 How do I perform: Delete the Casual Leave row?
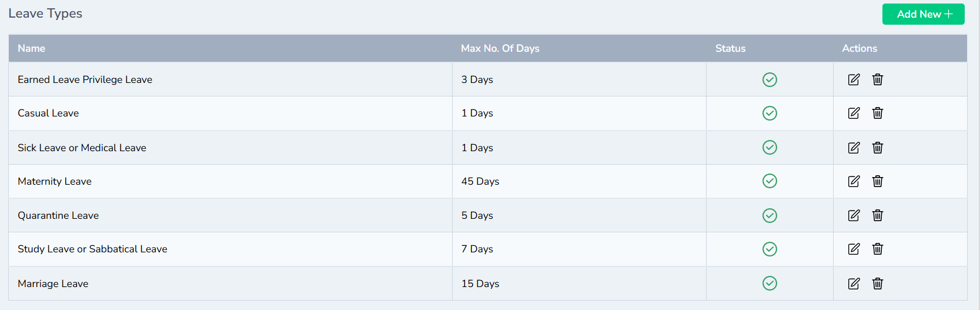click(x=878, y=113)
